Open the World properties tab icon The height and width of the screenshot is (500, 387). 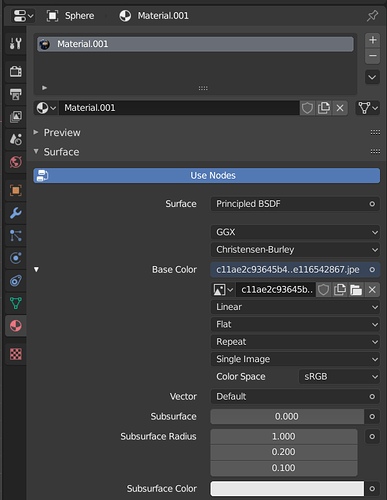tap(16, 162)
